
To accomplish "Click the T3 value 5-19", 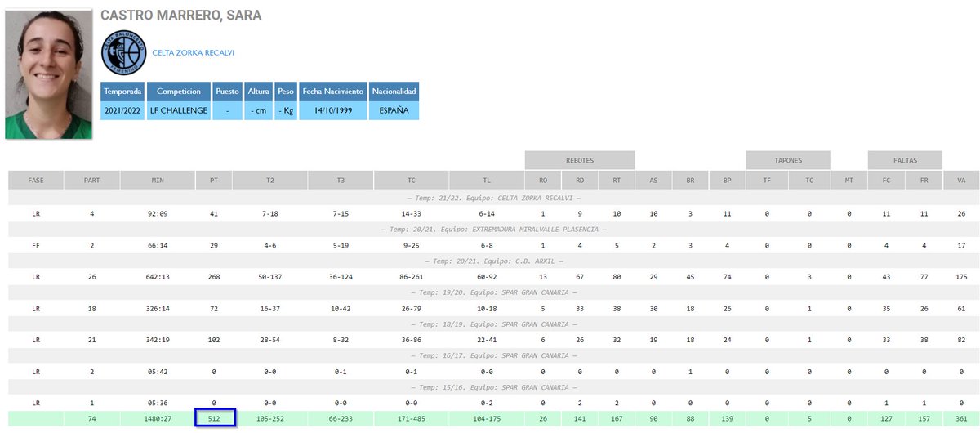I will pyautogui.click(x=339, y=245).
